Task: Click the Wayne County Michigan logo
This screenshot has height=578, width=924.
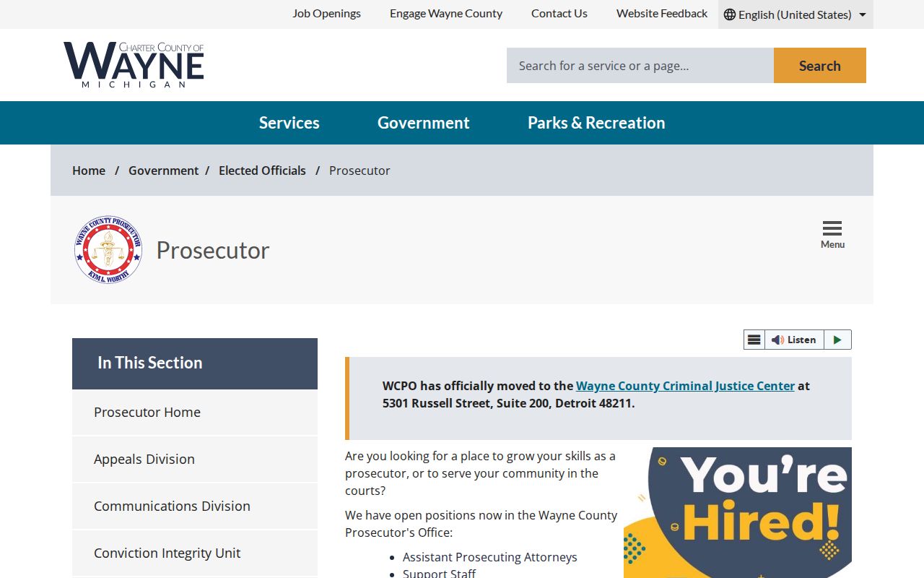Action: coord(134,65)
